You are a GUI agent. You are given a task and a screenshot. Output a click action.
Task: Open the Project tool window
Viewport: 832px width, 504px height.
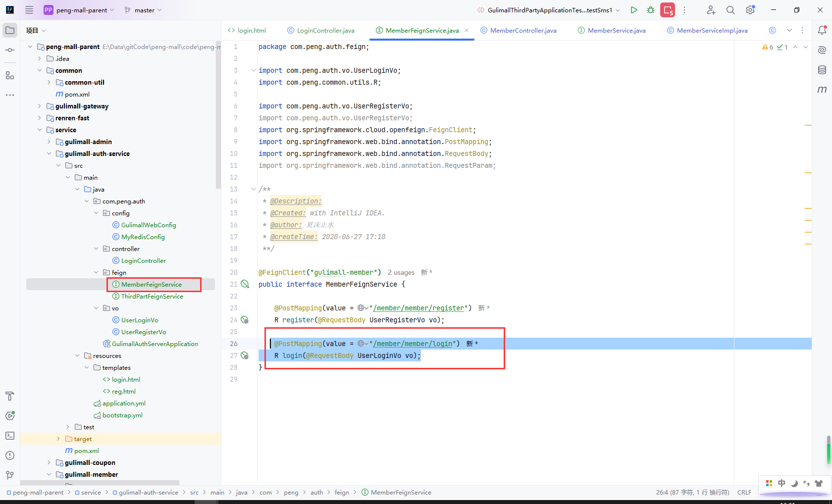coord(10,30)
